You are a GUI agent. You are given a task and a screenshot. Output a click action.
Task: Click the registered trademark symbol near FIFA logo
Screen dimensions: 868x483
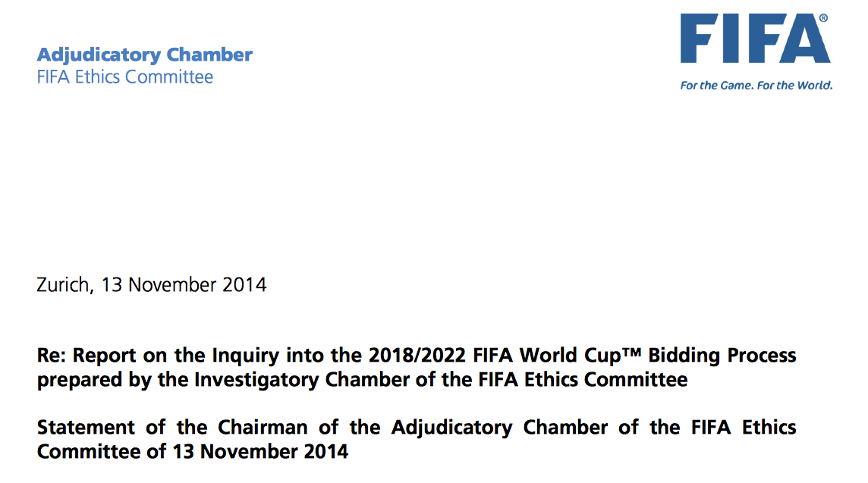pyautogui.click(x=823, y=18)
